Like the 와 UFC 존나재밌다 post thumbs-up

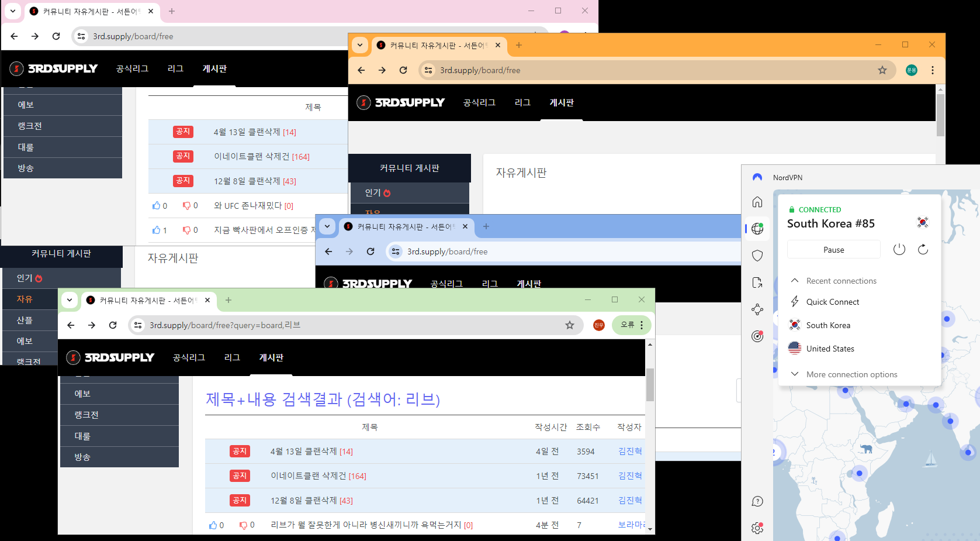pos(156,206)
